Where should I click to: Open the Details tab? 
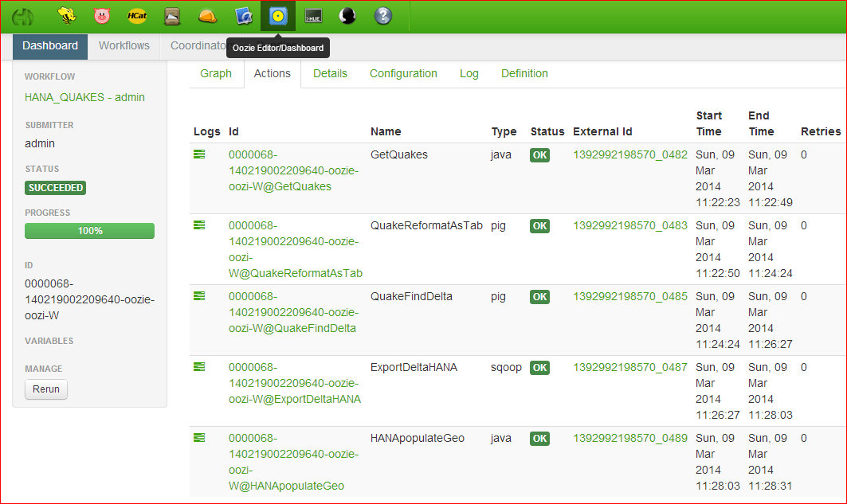pos(330,73)
